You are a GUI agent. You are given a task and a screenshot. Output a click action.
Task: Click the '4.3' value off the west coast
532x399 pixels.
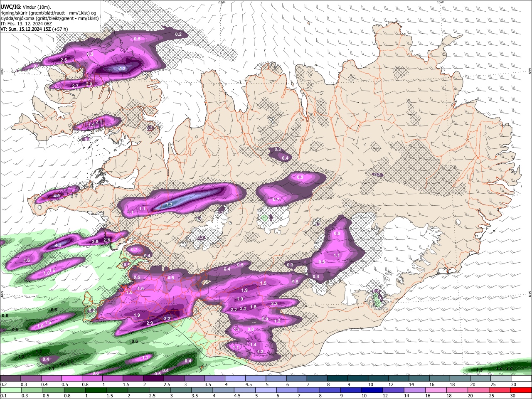tap(58, 246)
